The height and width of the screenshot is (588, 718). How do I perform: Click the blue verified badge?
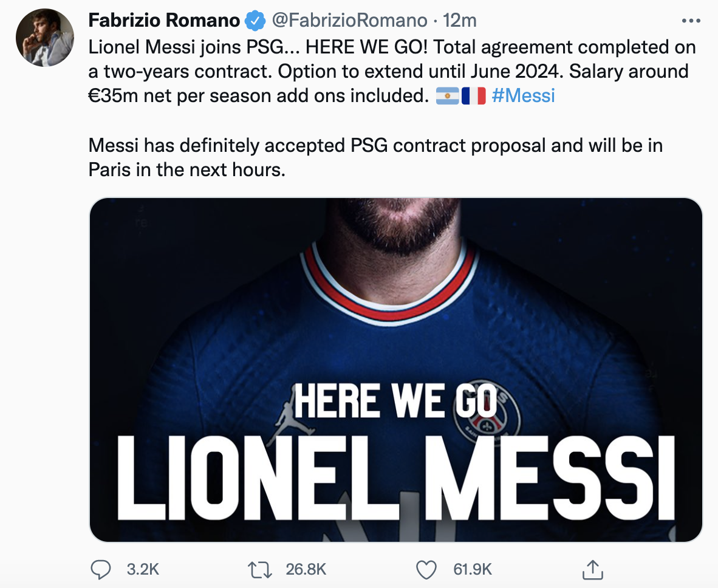[254, 21]
